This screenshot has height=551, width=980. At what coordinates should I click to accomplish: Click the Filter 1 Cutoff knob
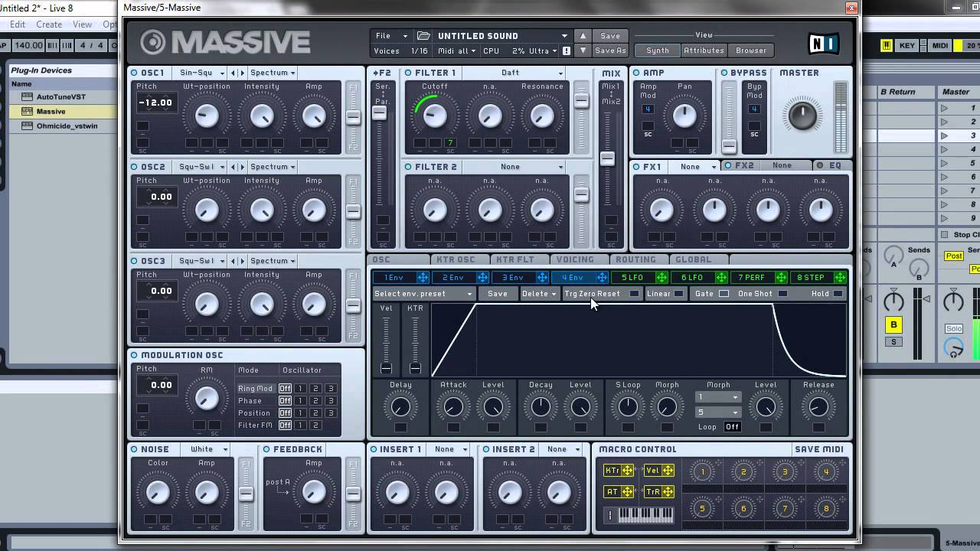click(x=435, y=116)
